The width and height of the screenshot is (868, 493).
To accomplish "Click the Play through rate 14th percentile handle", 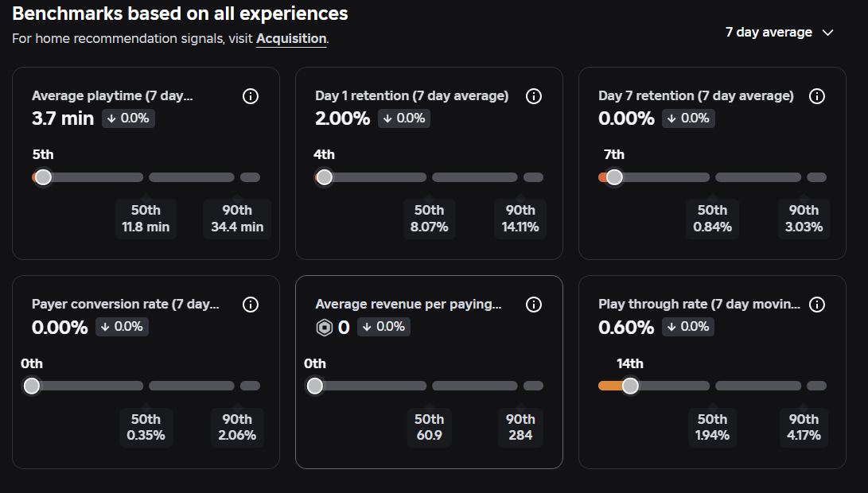I will (630, 386).
